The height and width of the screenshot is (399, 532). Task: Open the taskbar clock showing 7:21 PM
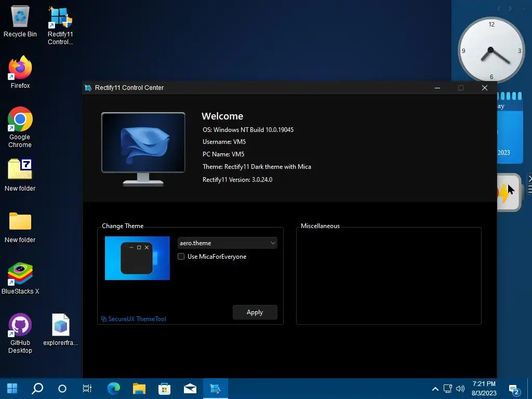click(x=484, y=389)
